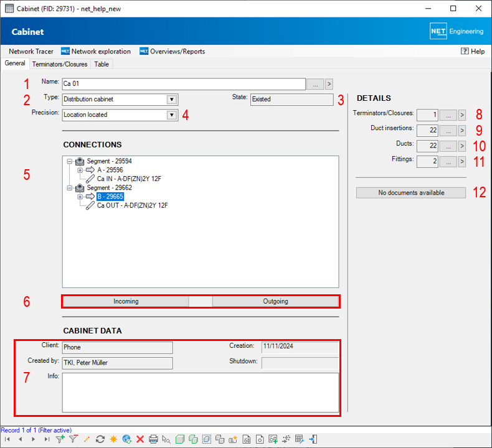Select Ca IN - A-DF(ZN)2Y 12F item
Viewport: 492px width, 448px height.
129,179
